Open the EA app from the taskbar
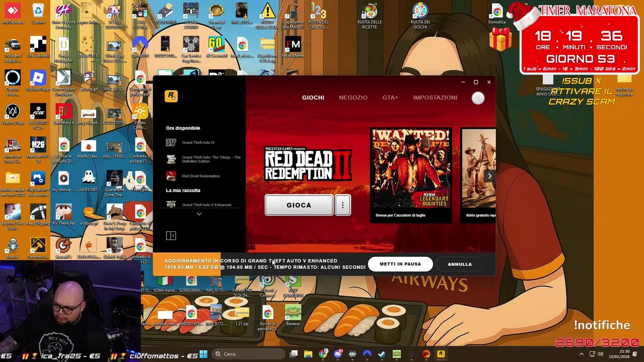Image resolution: width=644 pixels, height=362 pixels. (x=426, y=354)
